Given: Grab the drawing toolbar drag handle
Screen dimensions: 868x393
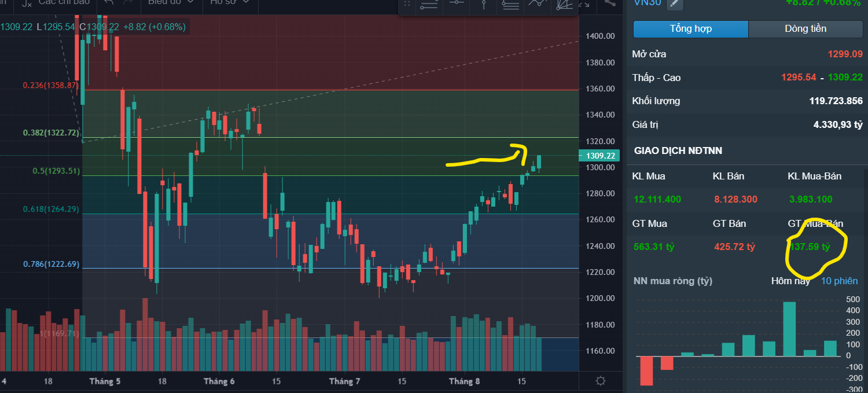Looking at the screenshot, I should point(407,5).
